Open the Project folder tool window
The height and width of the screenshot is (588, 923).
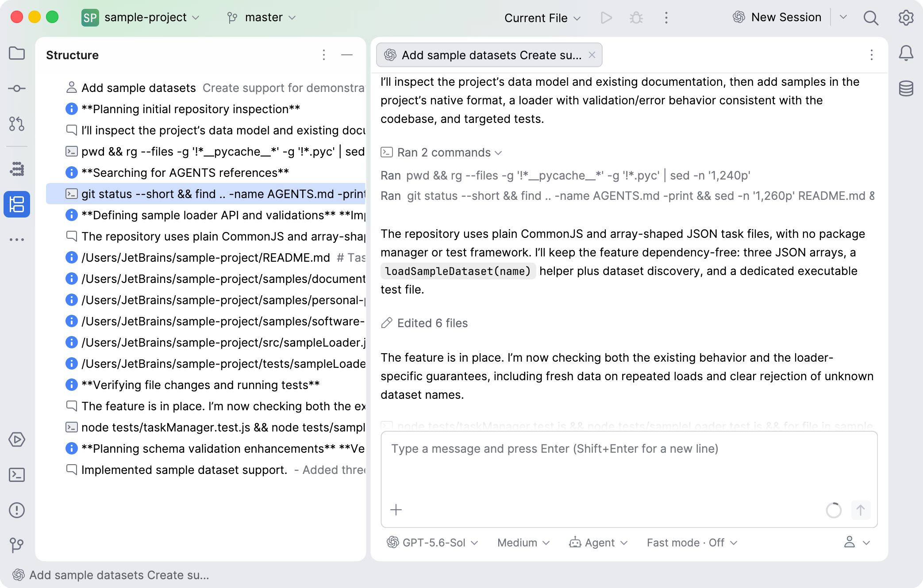(17, 53)
